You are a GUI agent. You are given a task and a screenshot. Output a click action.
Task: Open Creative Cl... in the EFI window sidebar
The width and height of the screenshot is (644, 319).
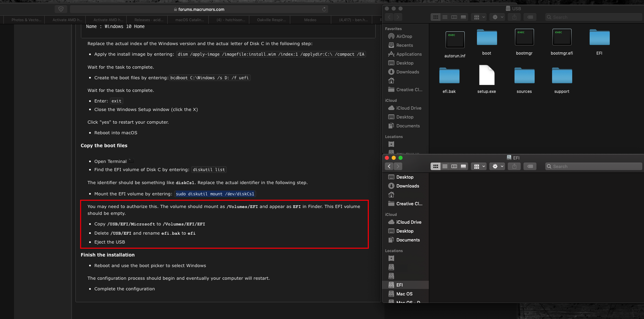click(x=405, y=204)
